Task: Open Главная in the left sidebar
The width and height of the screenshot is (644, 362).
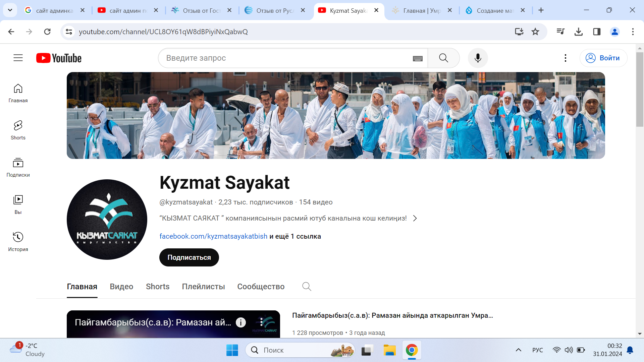Action: pos(18,93)
